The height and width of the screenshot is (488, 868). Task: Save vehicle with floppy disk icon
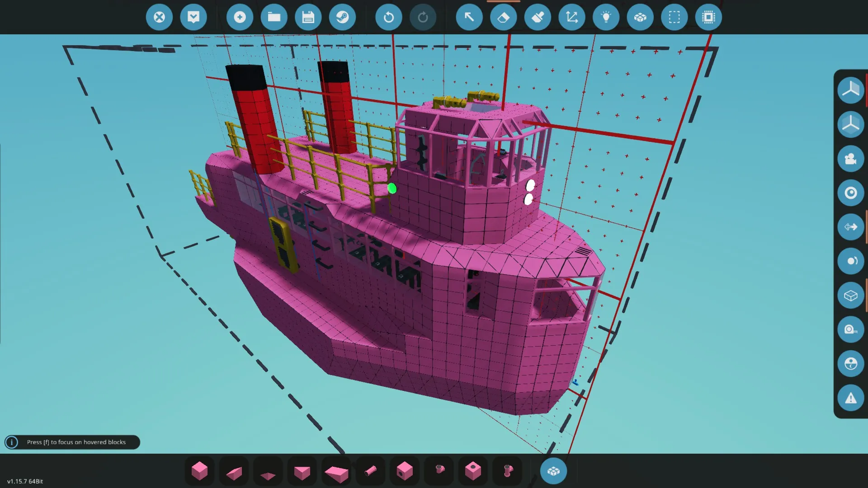point(308,17)
